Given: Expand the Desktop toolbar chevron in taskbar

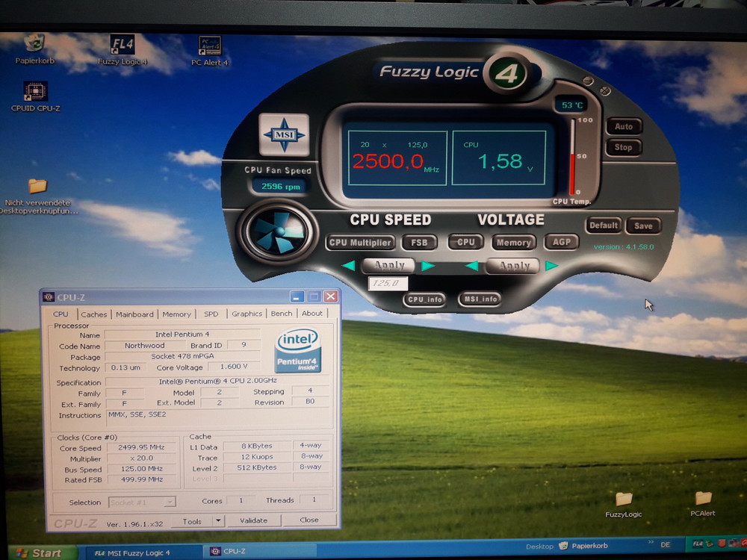Looking at the screenshot, I should [x=651, y=543].
